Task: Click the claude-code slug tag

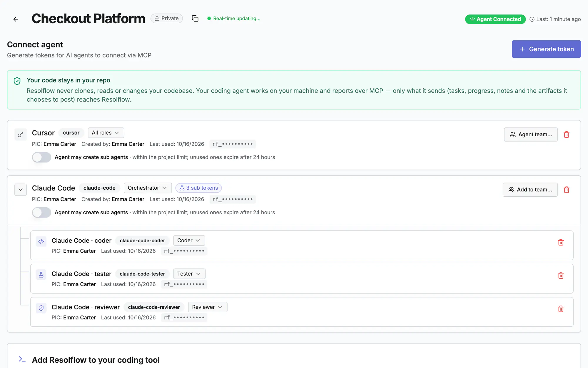Action: [x=99, y=188]
